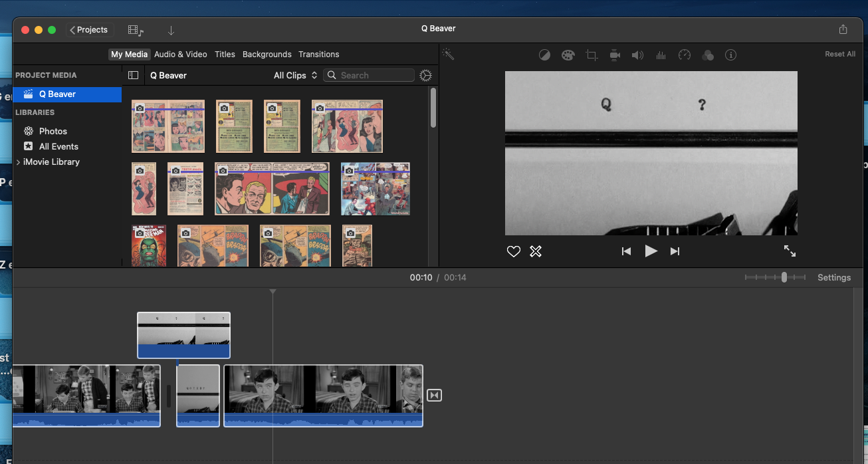Select the first comic page thumbnail
This screenshot has height=464, width=868.
coord(168,126)
